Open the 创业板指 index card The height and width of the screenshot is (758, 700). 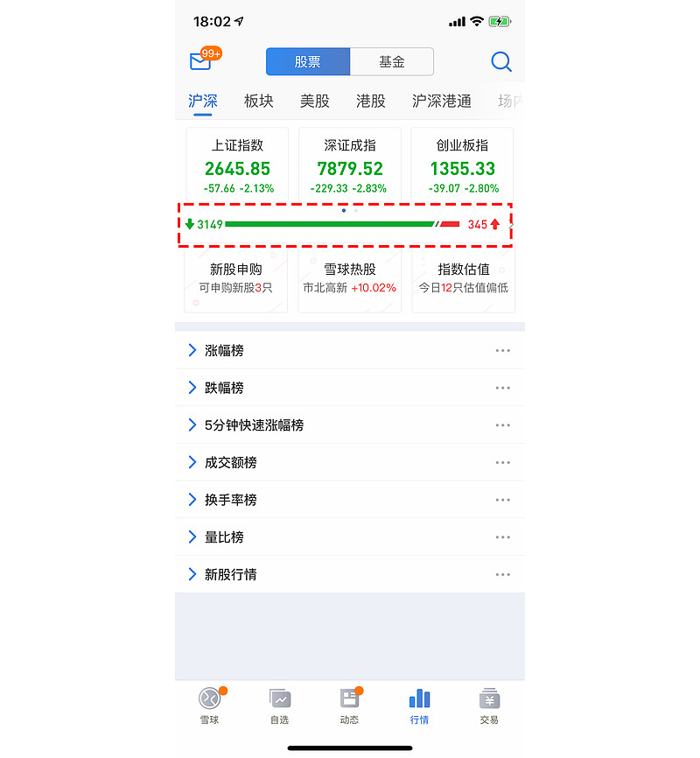[462, 165]
